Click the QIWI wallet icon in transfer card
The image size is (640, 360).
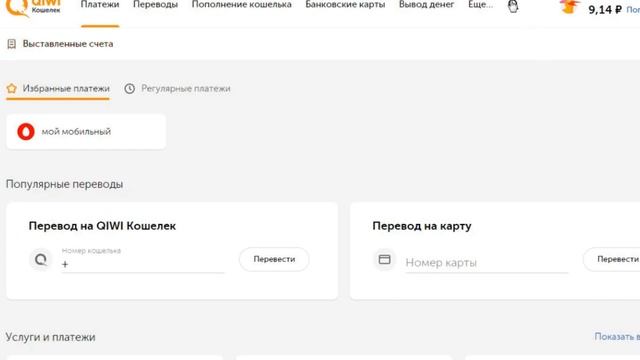[41, 260]
